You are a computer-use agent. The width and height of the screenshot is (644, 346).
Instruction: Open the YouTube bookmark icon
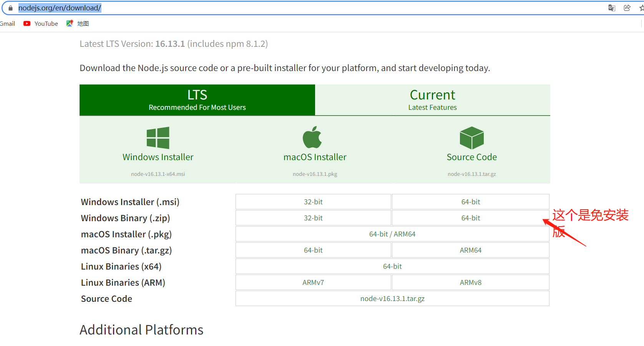(x=27, y=23)
